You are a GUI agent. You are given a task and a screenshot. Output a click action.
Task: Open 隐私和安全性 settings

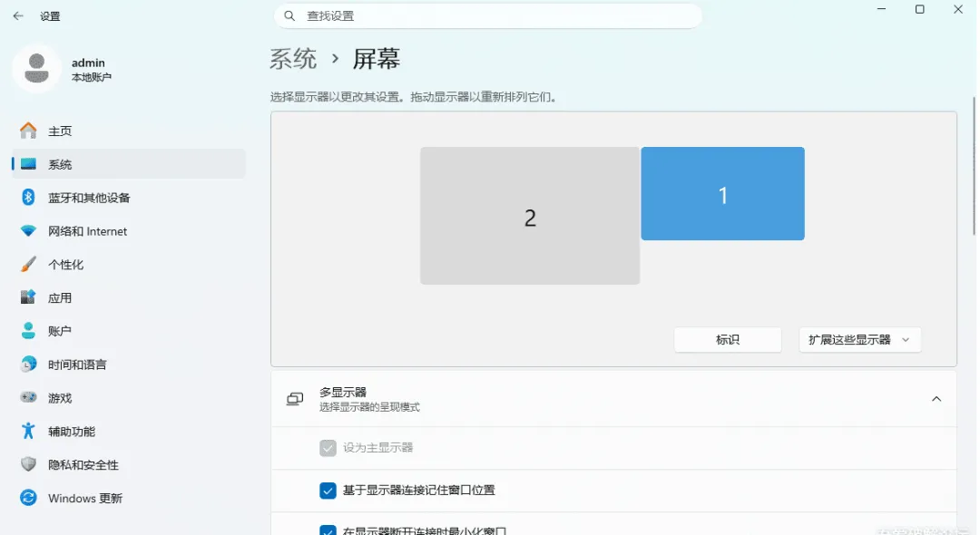coord(129,464)
